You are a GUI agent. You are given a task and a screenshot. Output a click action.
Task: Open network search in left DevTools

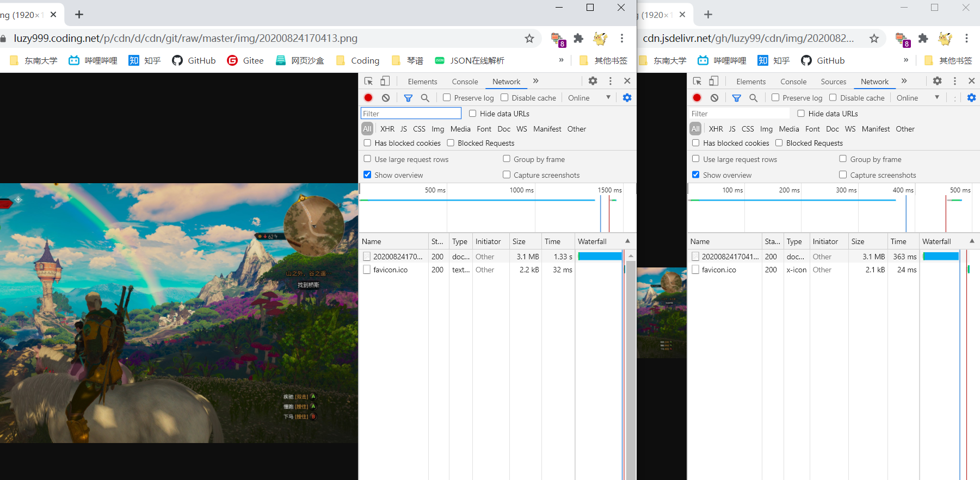[x=425, y=98]
